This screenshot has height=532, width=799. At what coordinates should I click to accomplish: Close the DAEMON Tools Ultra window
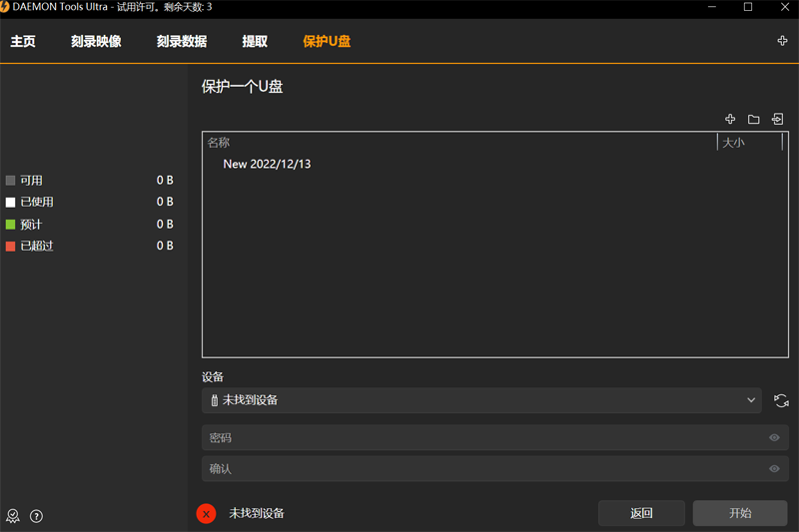785,7
